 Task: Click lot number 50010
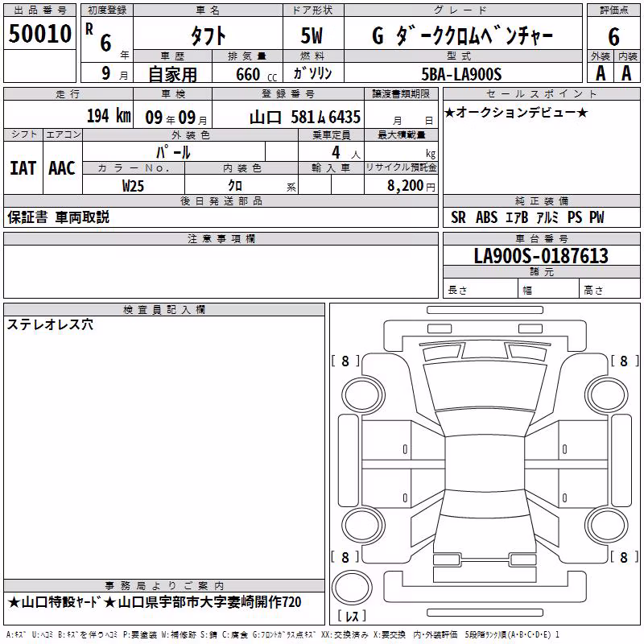click(x=39, y=34)
